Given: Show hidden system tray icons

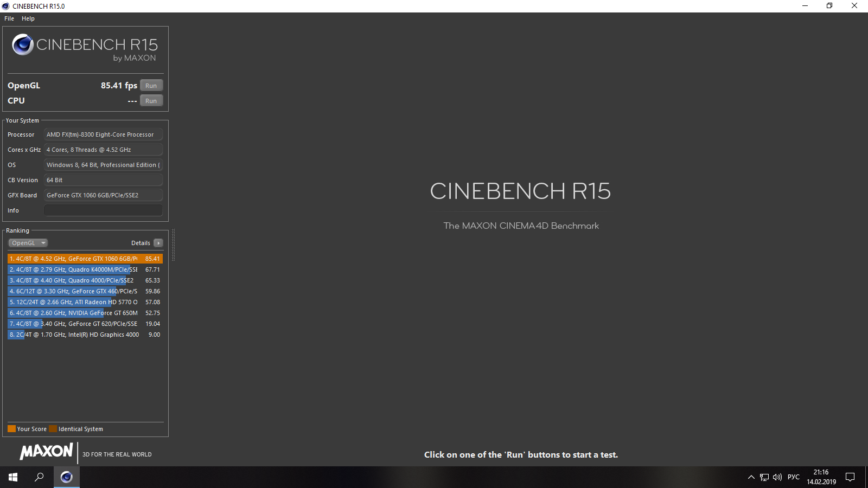Looking at the screenshot, I should tap(751, 477).
